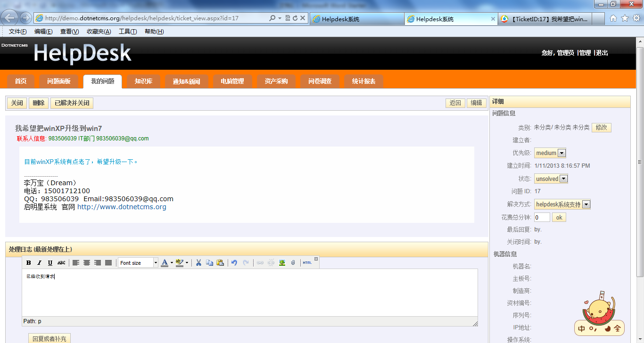
Task: Undo the last edit in the editor
Action: [x=234, y=263]
